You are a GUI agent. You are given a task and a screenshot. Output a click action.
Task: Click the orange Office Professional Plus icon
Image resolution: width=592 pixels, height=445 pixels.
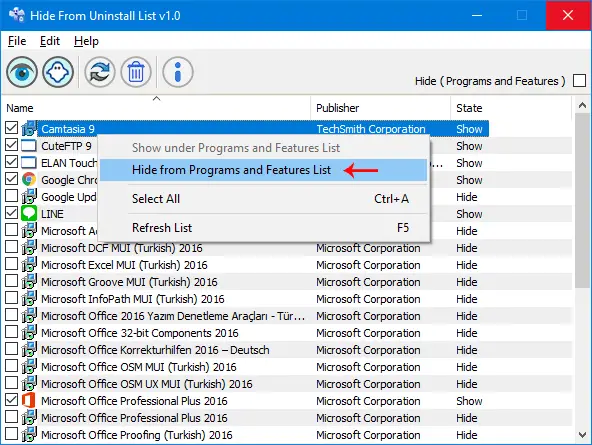pyautogui.click(x=29, y=400)
